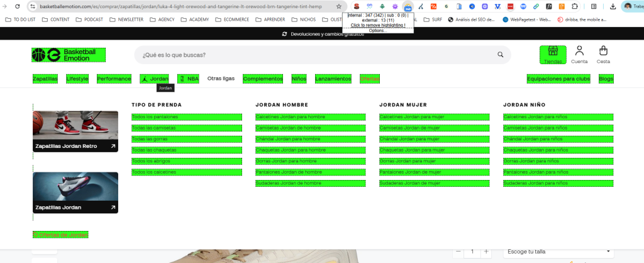The width and height of the screenshot is (644, 263).
Task: Reload the page in the browser
Action: tap(17, 6)
